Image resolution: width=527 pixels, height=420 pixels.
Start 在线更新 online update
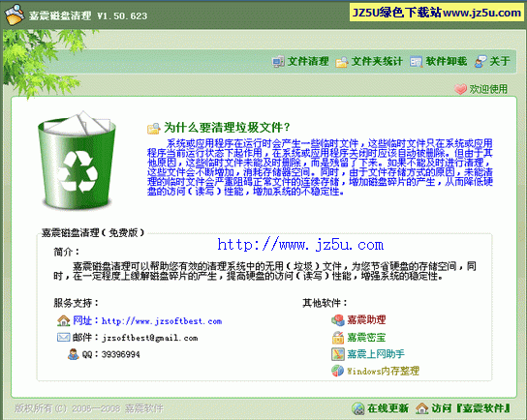pyautogui.click(x=387, y=408)
